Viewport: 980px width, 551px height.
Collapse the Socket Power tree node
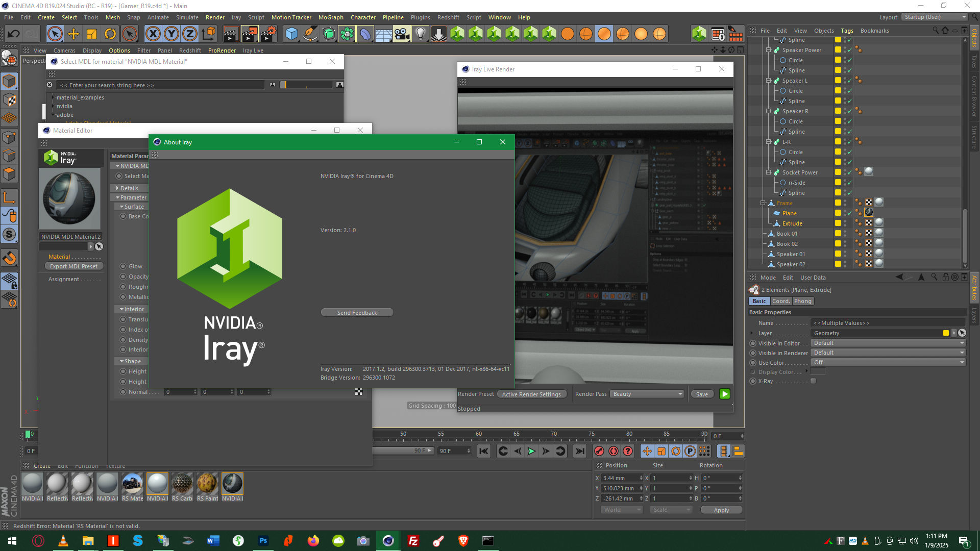(769, 172)
